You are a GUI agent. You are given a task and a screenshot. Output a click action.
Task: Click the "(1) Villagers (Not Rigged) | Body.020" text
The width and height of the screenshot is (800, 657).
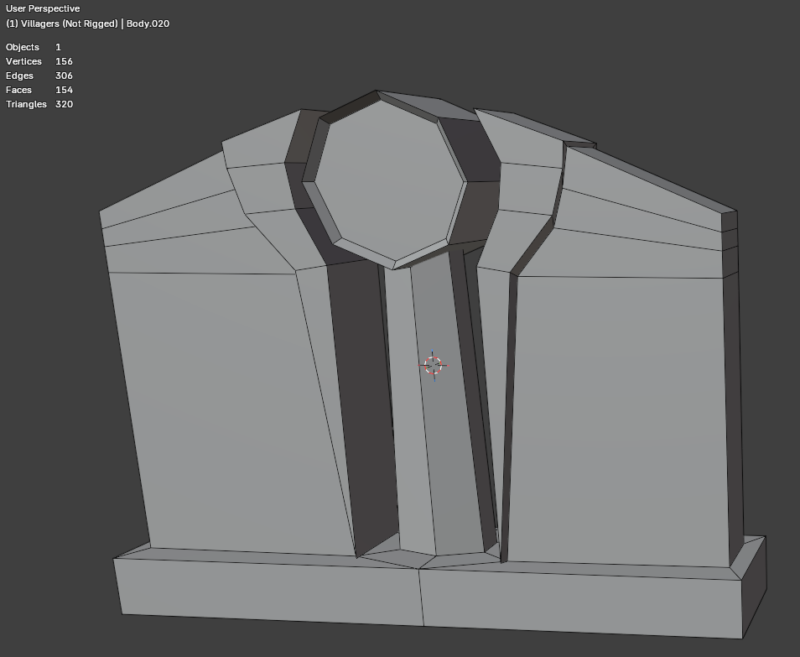(x=88, y=23)
